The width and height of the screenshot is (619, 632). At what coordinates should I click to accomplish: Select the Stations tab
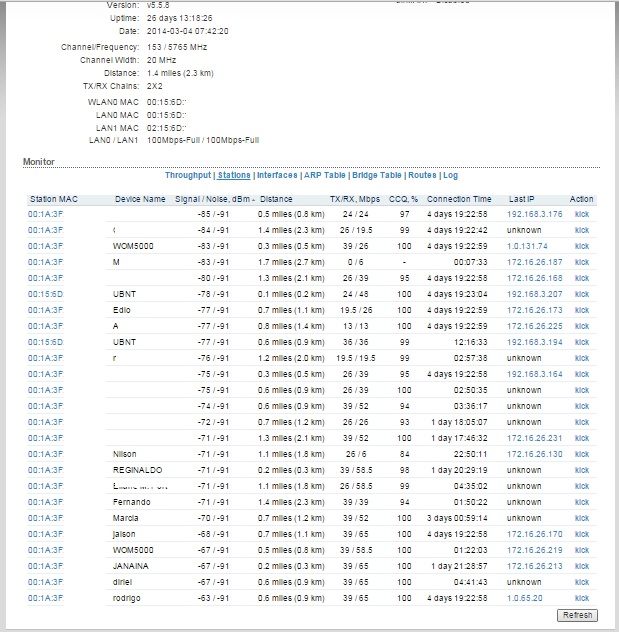(234, 175)
